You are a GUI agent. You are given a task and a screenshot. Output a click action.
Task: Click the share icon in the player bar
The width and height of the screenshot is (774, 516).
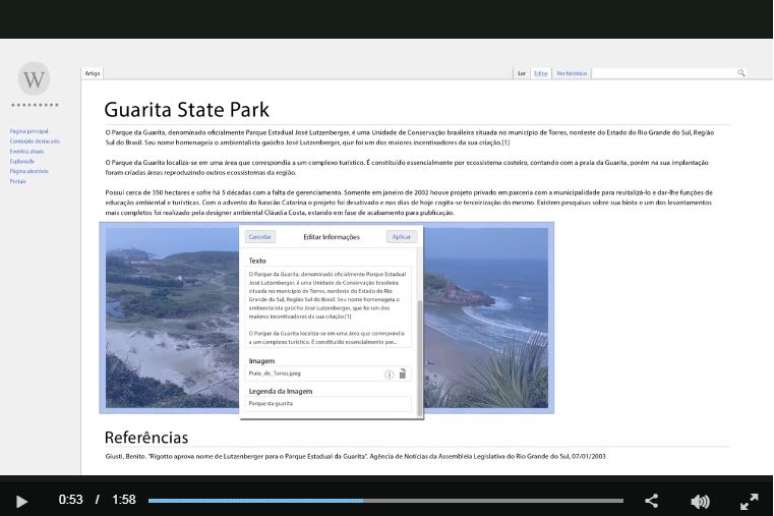click(x=651, y=501)
